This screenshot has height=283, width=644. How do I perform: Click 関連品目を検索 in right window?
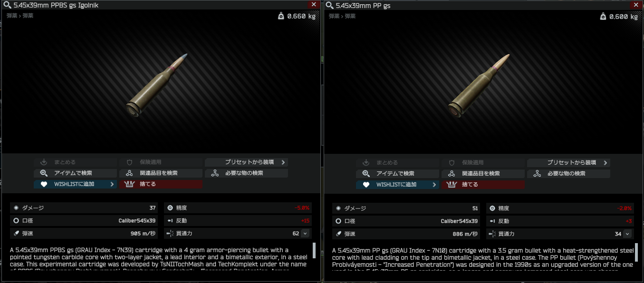(483, 173)
